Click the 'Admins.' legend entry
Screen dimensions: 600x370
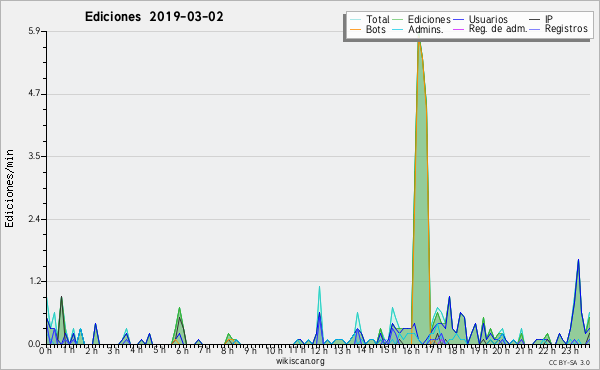click(418, 29)
